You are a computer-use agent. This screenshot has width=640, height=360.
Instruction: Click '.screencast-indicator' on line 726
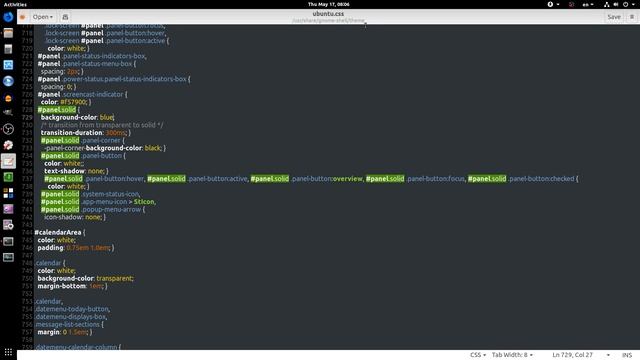[x=93, y=94]
